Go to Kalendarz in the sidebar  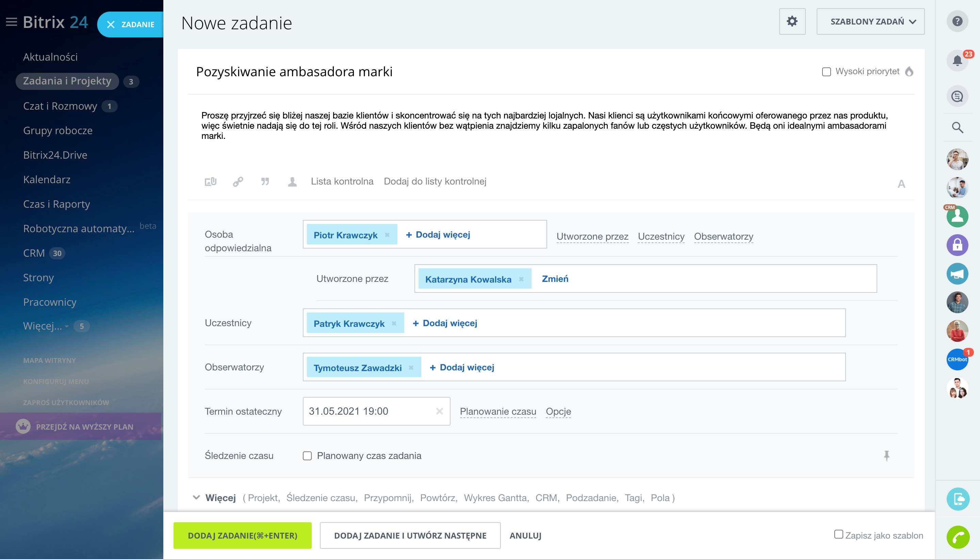(46, 179)
